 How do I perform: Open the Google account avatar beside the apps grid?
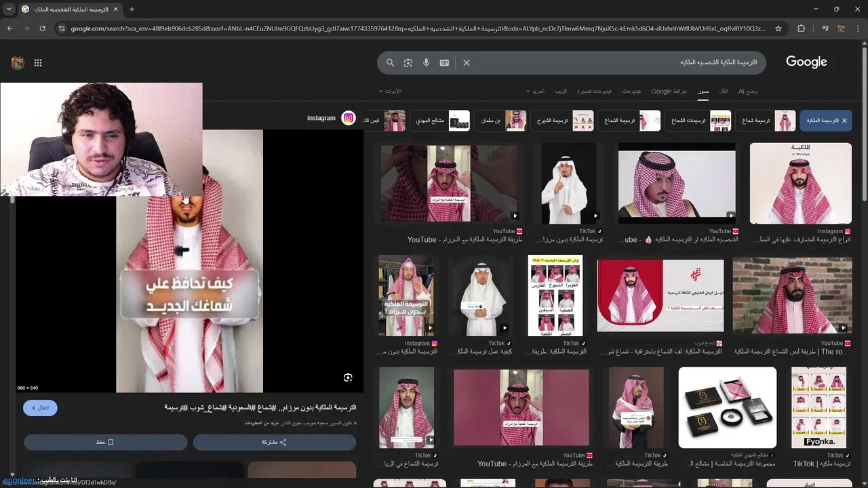pos(18,63)
